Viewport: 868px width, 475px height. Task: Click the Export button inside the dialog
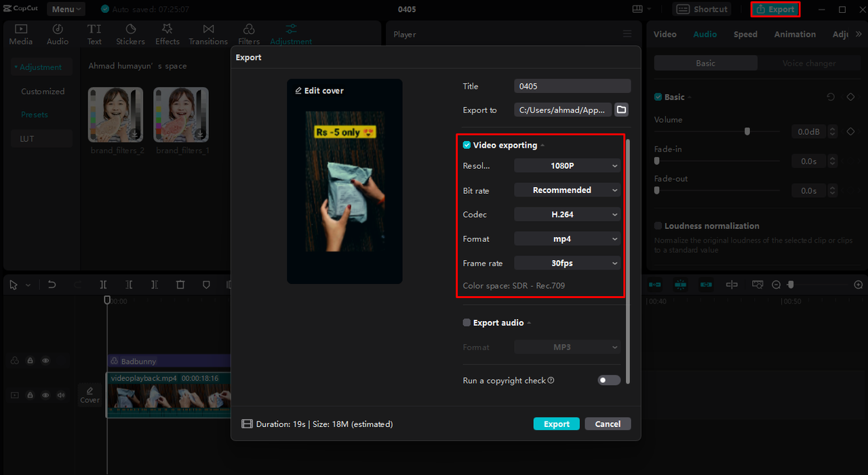pos(557,424)
